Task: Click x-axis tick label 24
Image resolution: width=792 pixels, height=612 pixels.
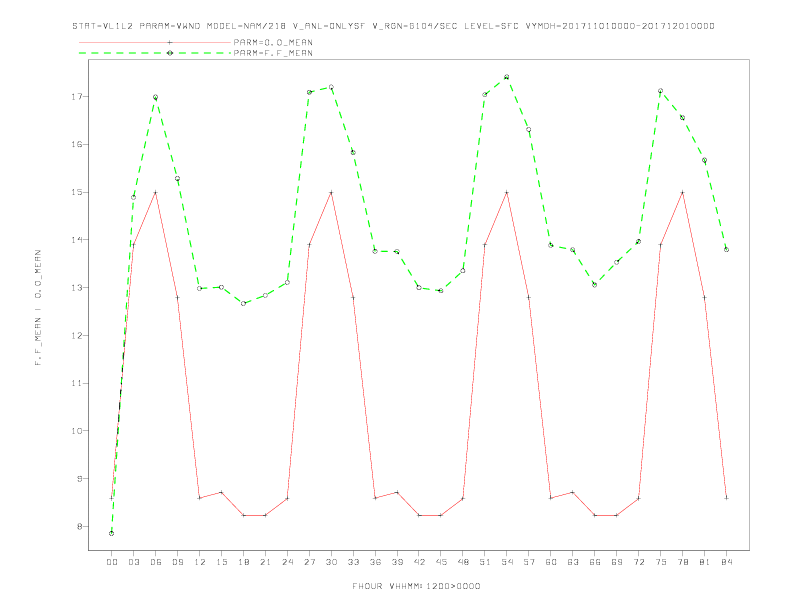Action: pos(287,562)
